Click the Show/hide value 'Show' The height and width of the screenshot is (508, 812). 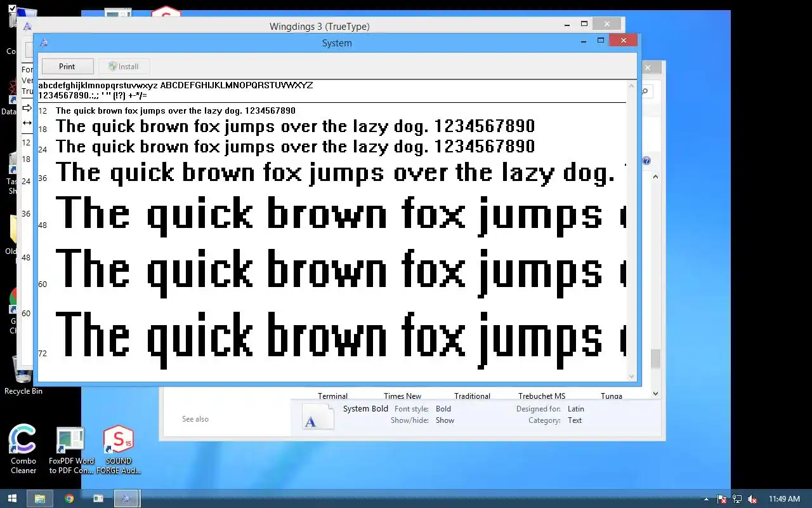[x=445, y=420]
